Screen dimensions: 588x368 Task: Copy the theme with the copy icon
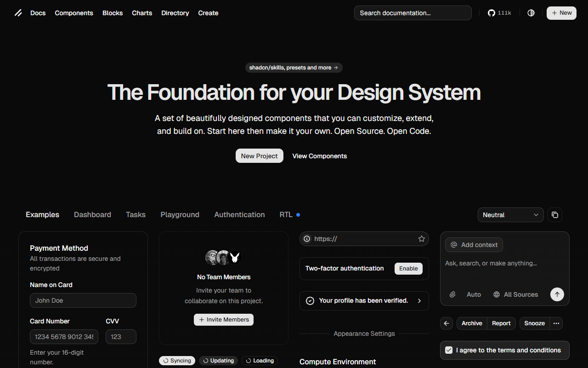pyautogui.click(x=554, y=215)
